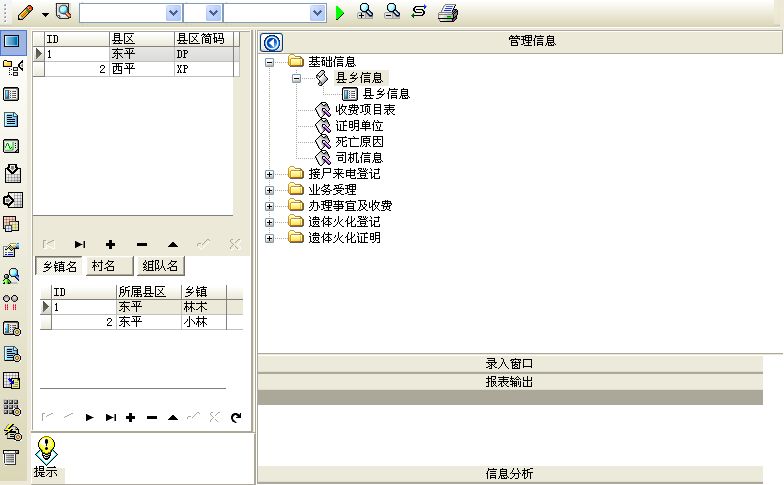This screenshot has height=485, width=784.
Task: Click the pencil edit tool in toolbar
Action: 25,12
